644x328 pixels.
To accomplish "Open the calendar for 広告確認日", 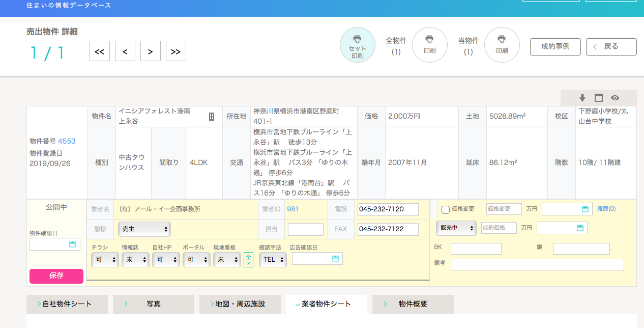I will tap(335, 259).
